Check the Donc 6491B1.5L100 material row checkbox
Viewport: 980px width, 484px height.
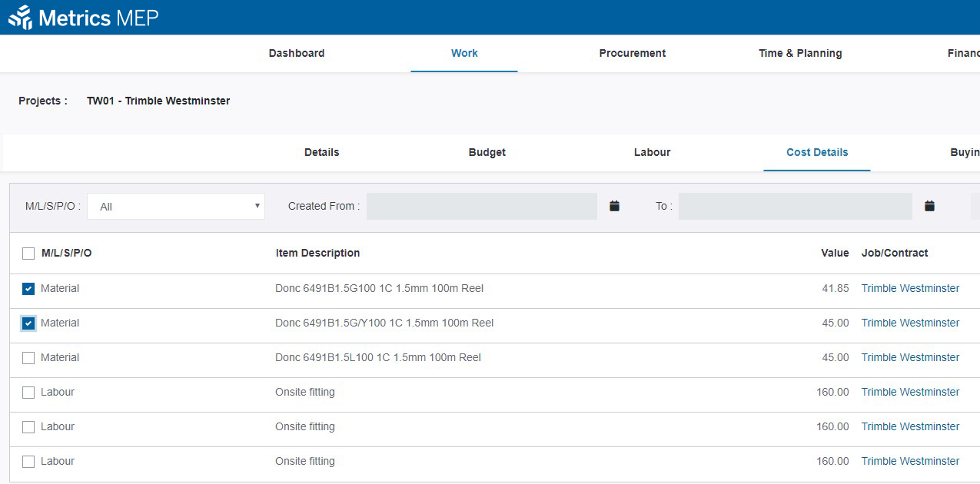pos(28,357)
